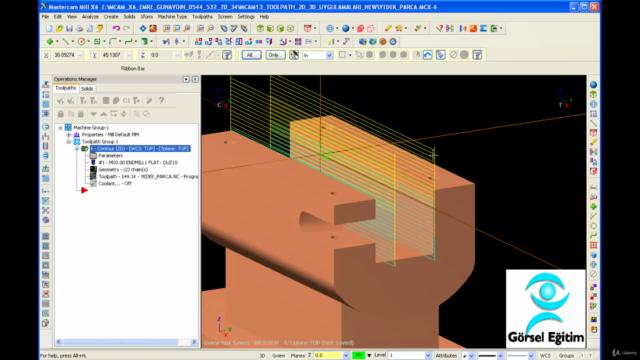The height and width of the screenshot is (360, 640).
Task: Click the Print icon
Action: 80,28
